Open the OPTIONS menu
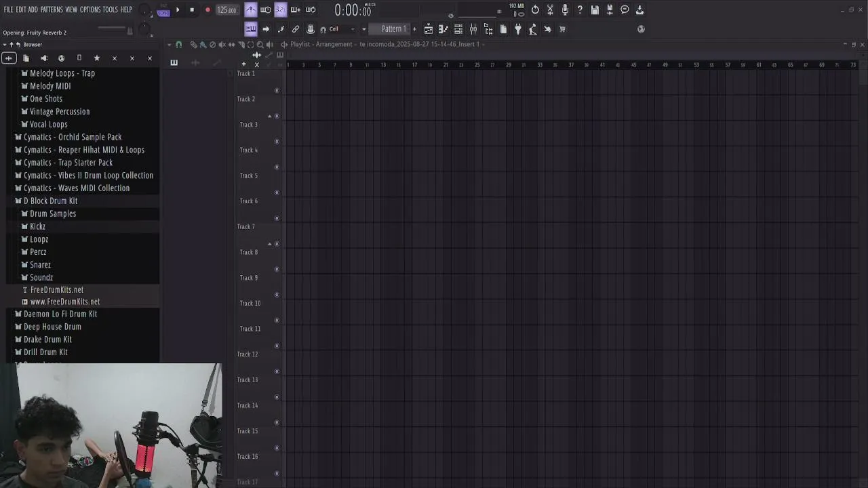The image size is (868, 488). tap(90, 9)
